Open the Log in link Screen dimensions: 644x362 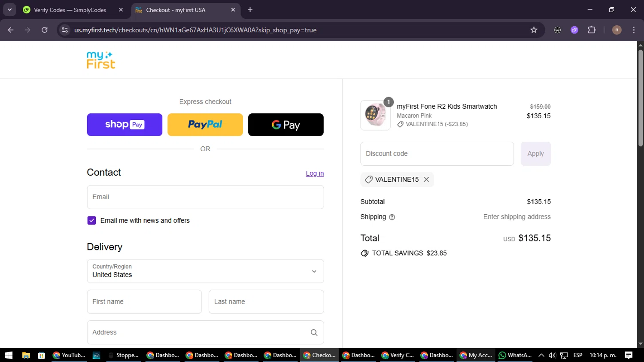[315, 173]
